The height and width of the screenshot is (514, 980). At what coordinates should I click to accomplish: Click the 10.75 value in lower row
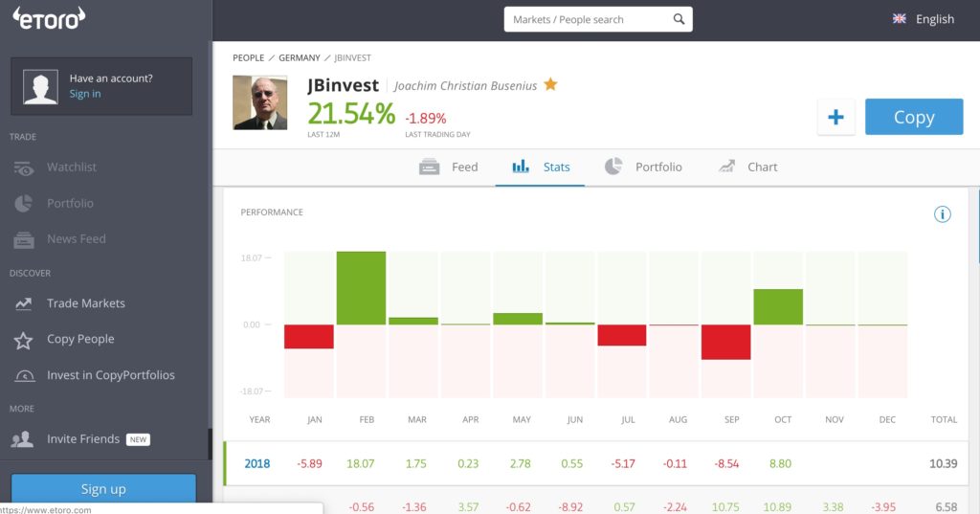[x=725, y=507]
